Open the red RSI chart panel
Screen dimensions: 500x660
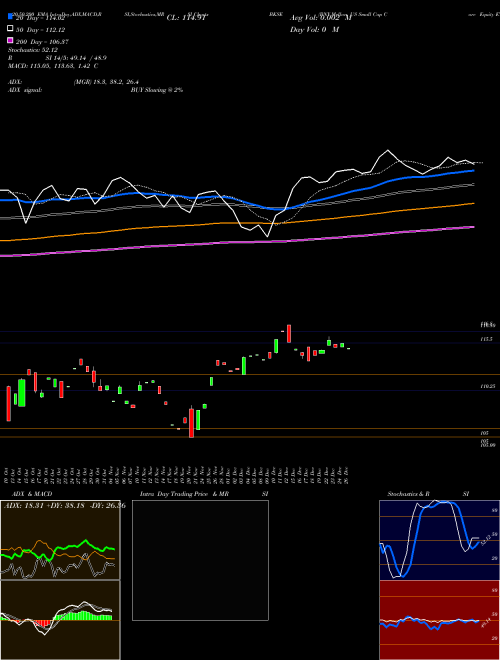[x=439, y=620]
